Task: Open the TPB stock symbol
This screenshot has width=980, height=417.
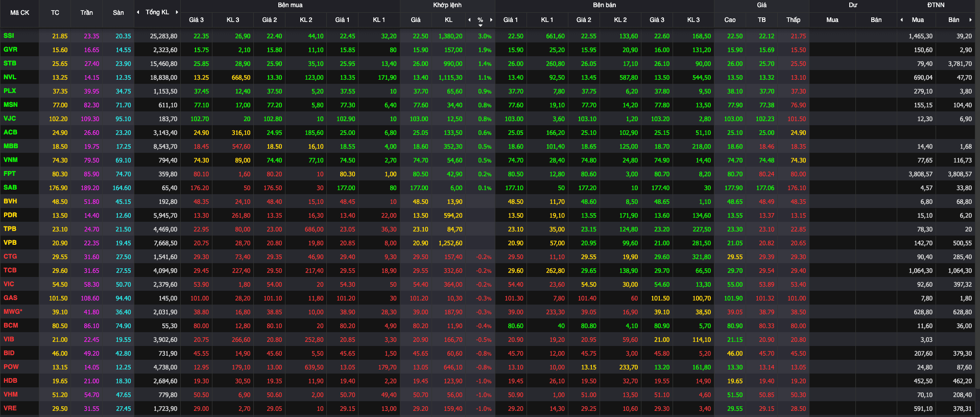Action: click(10, 229)
